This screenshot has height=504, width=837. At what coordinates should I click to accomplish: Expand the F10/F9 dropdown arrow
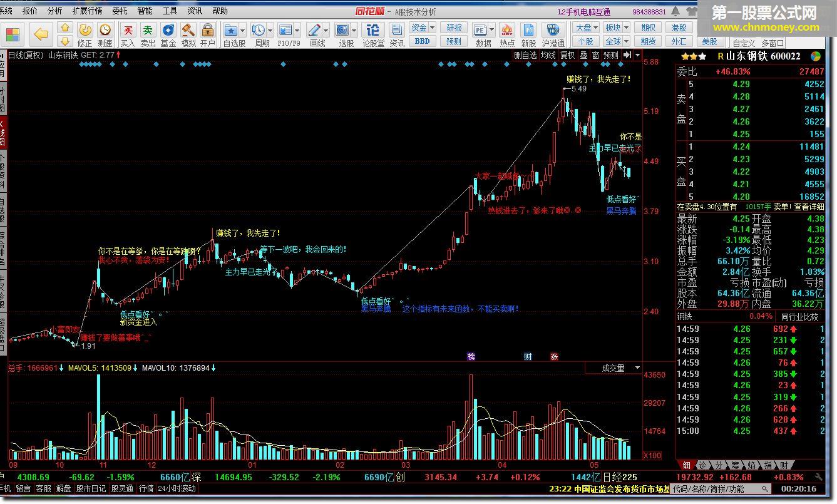coord(297,31)
